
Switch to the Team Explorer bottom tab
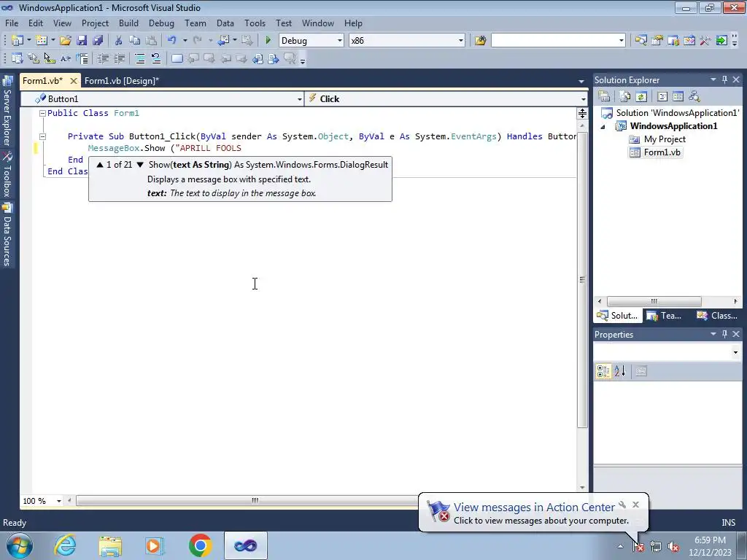click(665, 315)
